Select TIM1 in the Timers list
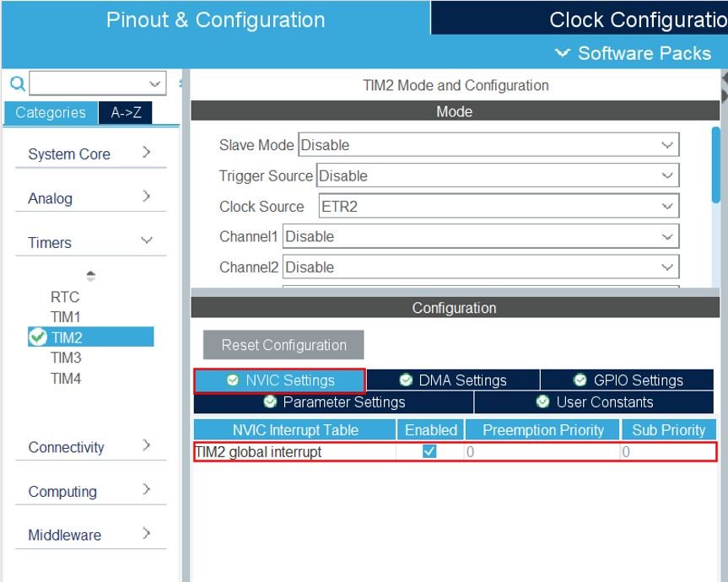This screenshot has height=582, width=728. [66, 317]
